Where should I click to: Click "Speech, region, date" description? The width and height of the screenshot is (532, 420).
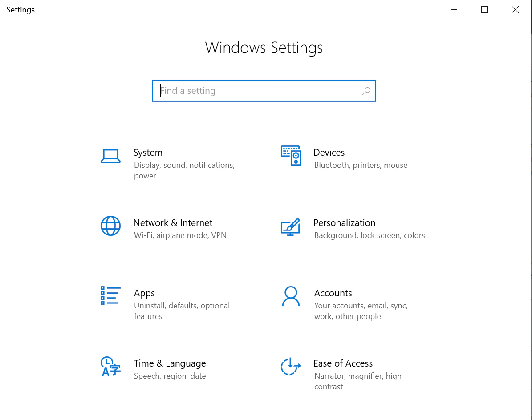(170, 376)
